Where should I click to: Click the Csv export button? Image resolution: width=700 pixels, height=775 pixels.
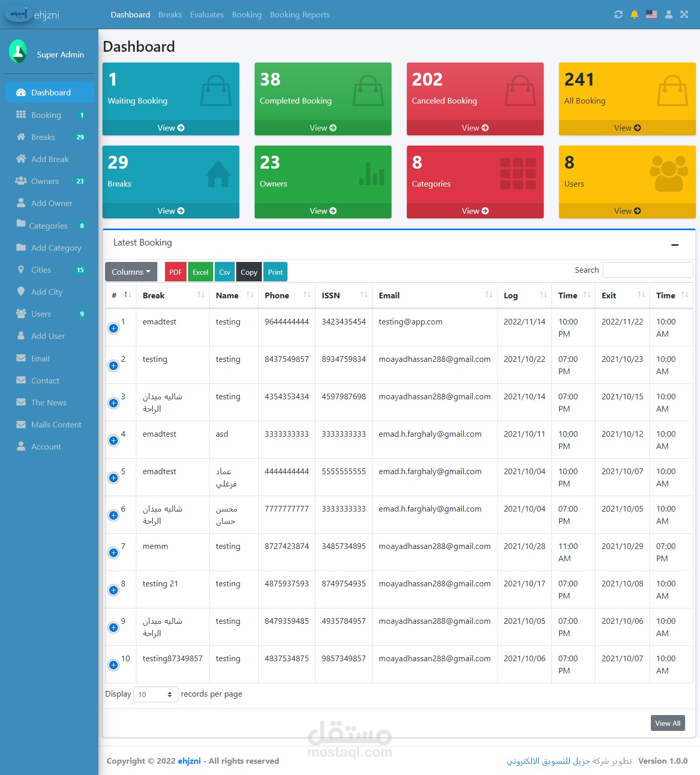[x=224, y=272]
